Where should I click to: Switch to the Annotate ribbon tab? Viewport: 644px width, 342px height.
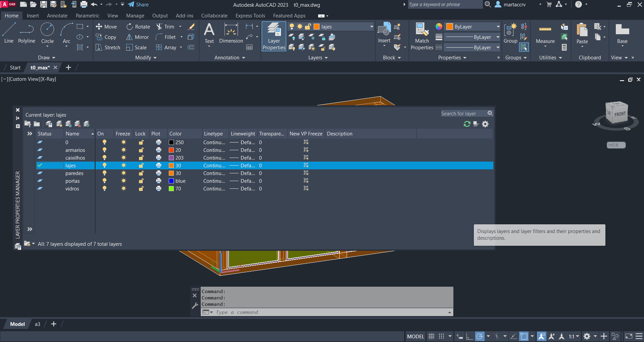pos(57,16)
